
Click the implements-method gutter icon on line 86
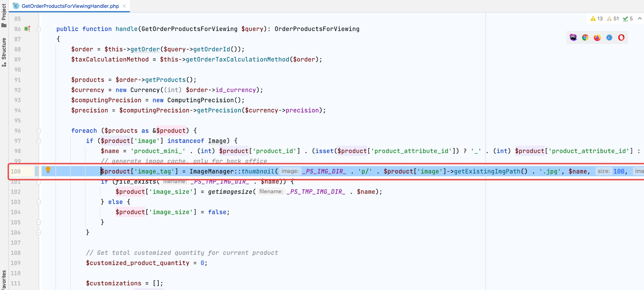point(28,29)
